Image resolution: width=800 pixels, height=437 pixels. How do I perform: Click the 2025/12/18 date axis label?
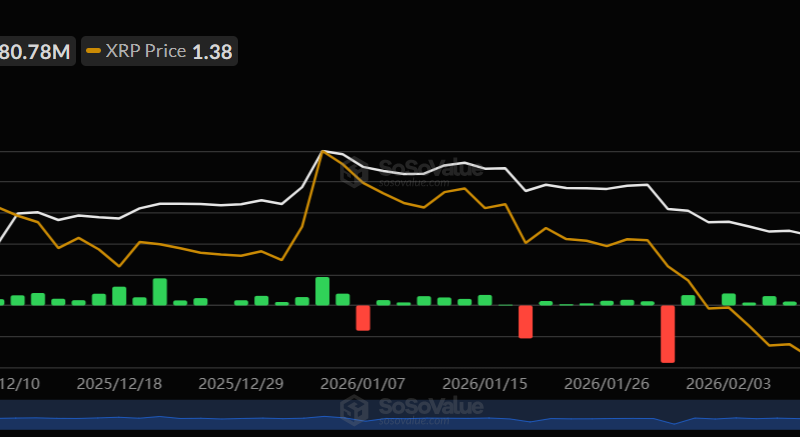[119, 383]
